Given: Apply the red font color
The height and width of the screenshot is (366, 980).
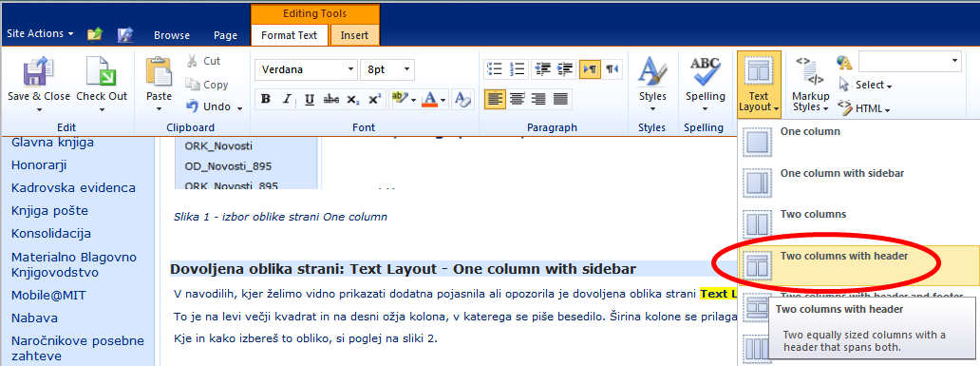Looking at the screenshot, I should [x=429, y=99].
